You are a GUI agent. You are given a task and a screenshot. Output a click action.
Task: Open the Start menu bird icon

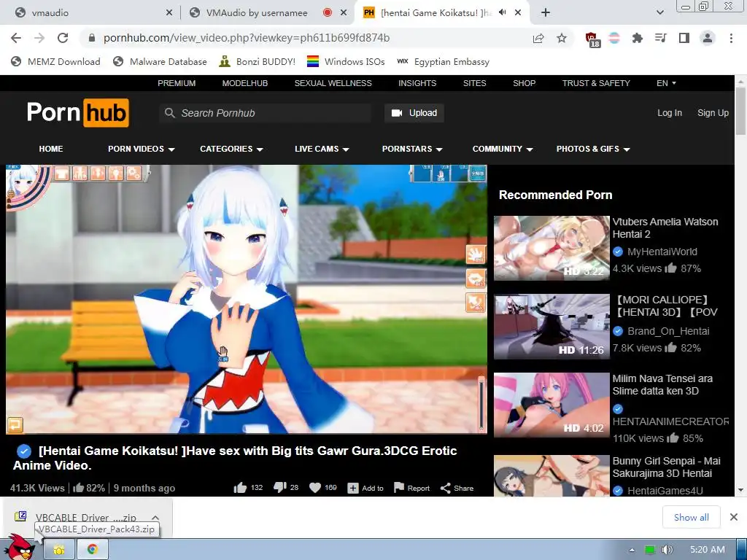(x=18, y=548)
